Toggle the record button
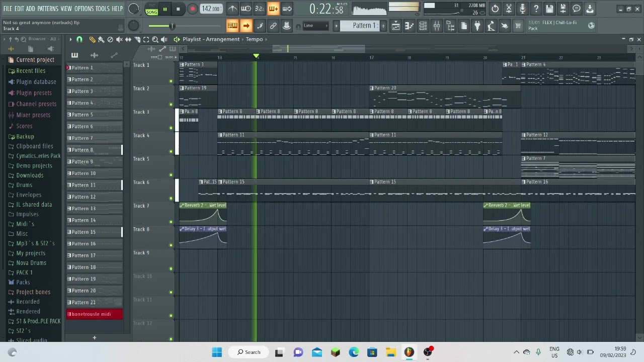The width and height of the screenshot is (644, 362). [193, 9]
